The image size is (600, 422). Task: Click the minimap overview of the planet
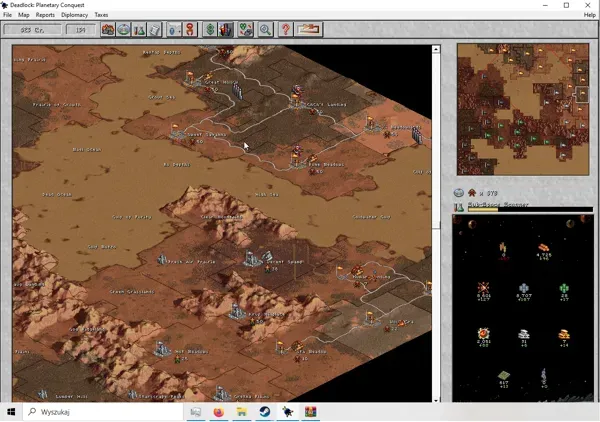(523, 109)
